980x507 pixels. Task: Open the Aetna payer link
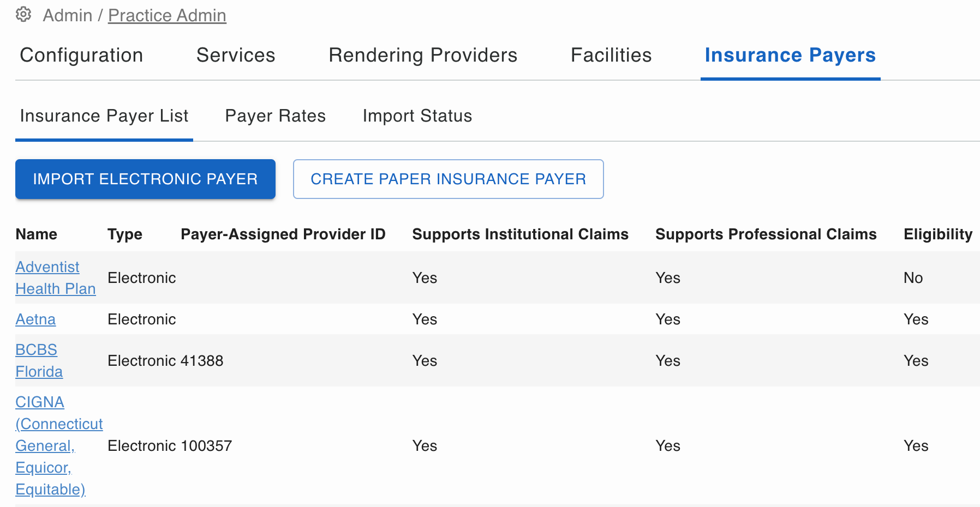pos(35,319)
